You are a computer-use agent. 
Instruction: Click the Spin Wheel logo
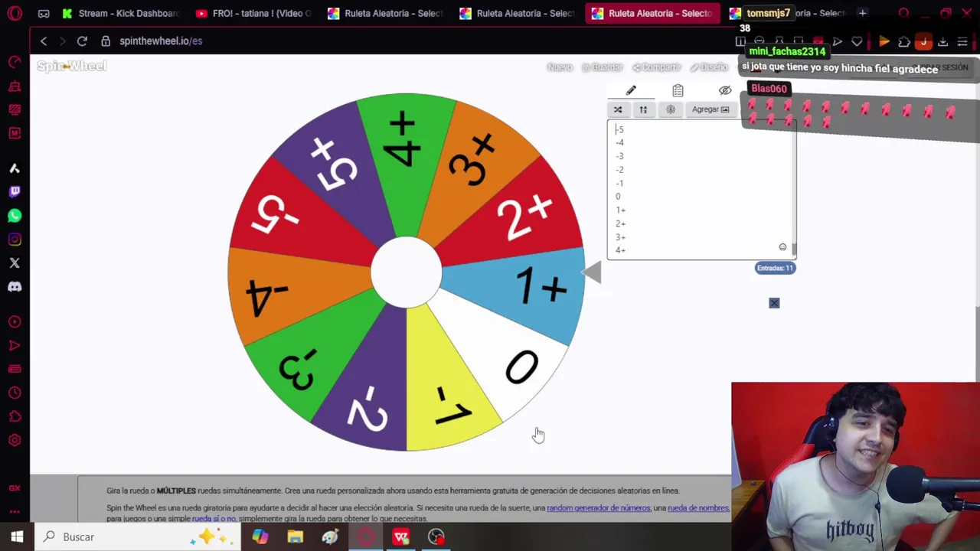71,67
